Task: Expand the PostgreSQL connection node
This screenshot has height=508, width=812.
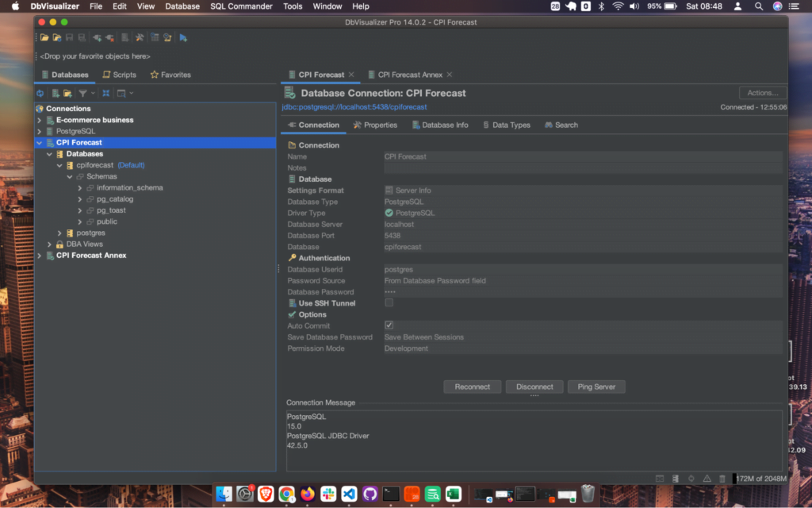Action: point(40,132)
